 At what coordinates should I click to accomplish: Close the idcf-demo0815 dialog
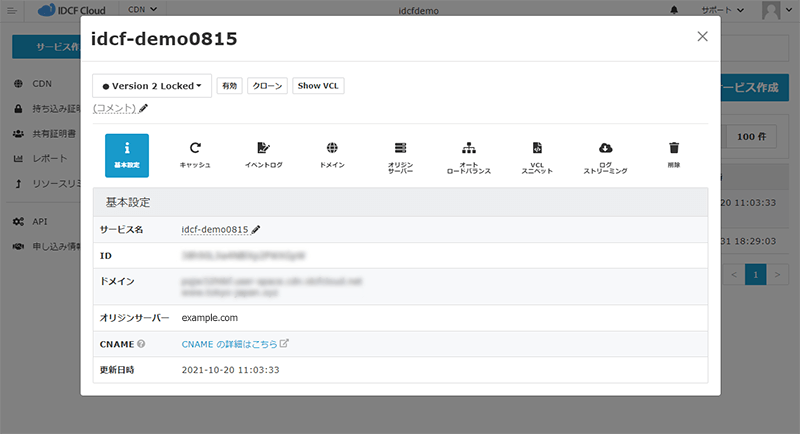(702, 36)
